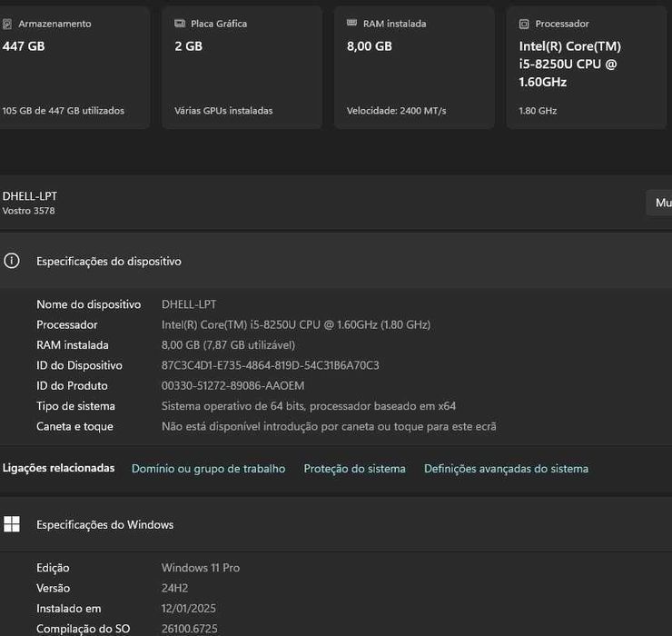Collapse the Especificações do dispositivo section
The height and width of the screenshot is (636, 672).
pyautogui.click(x=336, y=261)
